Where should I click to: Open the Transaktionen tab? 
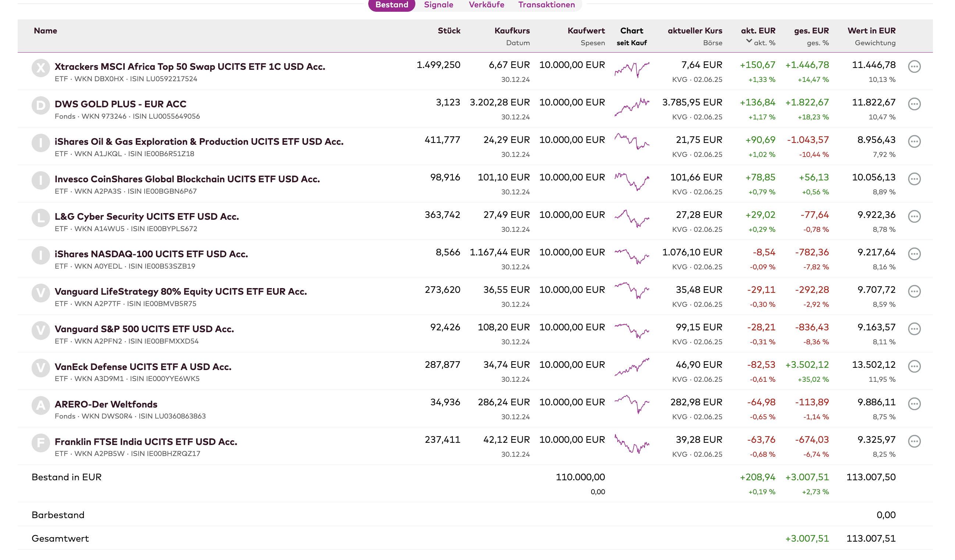pyautogui.click(x=546, y=5)
